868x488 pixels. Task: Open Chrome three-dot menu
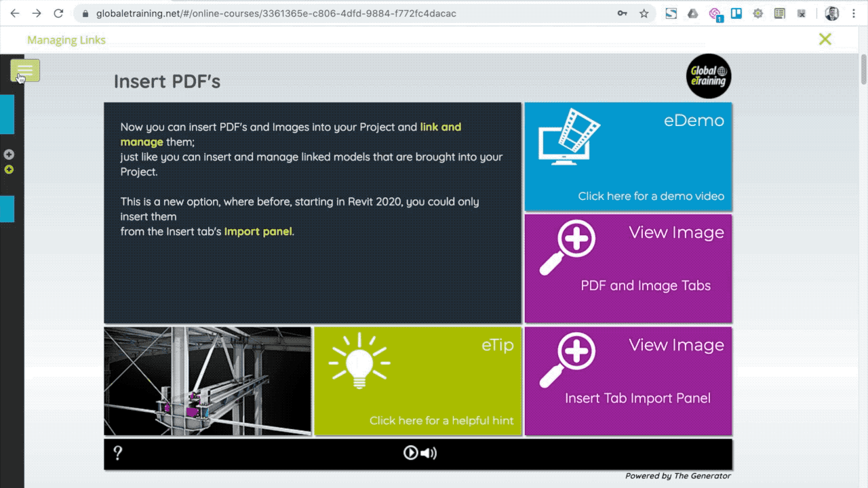tap(854, 14)
